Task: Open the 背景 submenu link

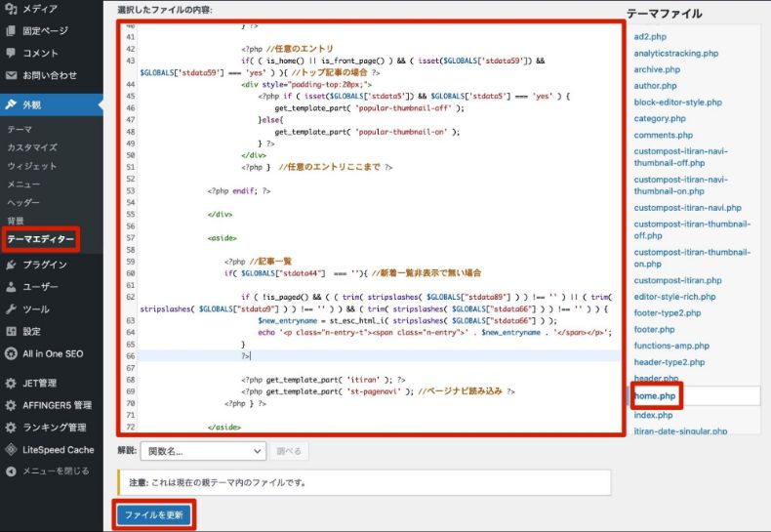Action: point(16,221)
